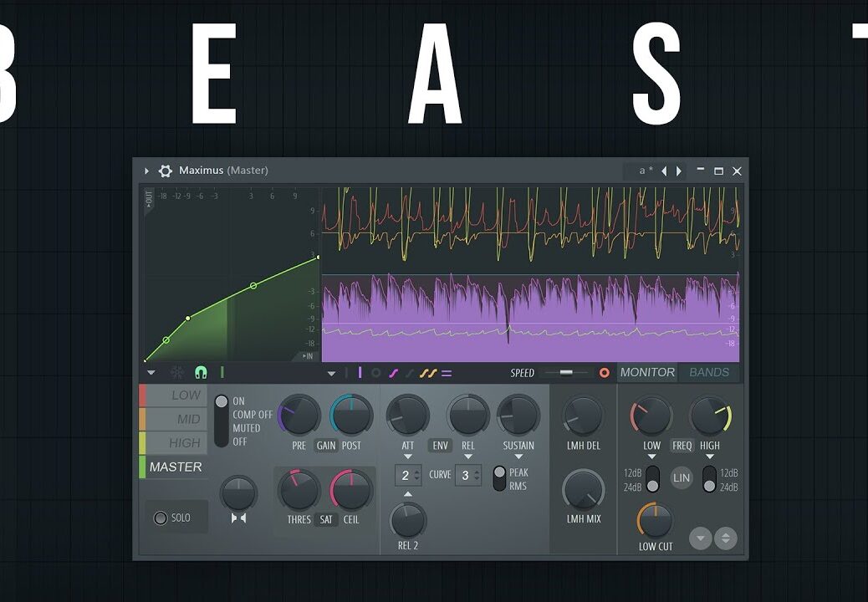Click the ATT attack knob
This screenshot has height=602, width=868.
tap(408, 416)
